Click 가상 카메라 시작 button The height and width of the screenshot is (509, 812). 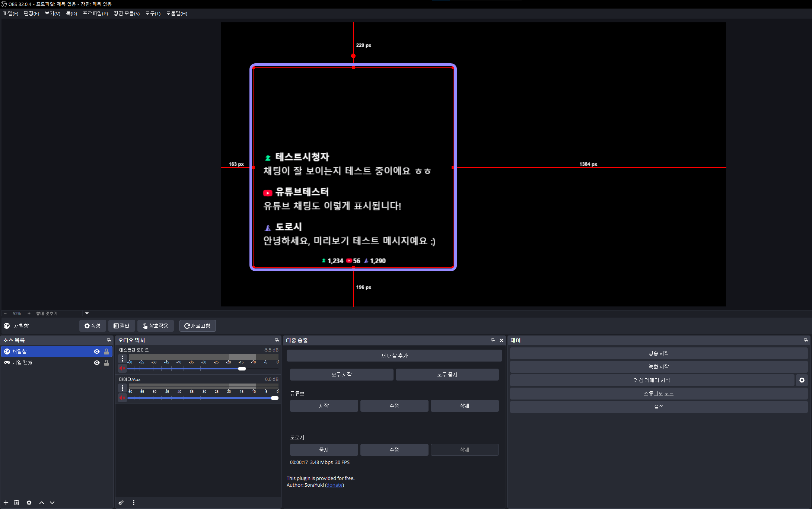[652, 380]
